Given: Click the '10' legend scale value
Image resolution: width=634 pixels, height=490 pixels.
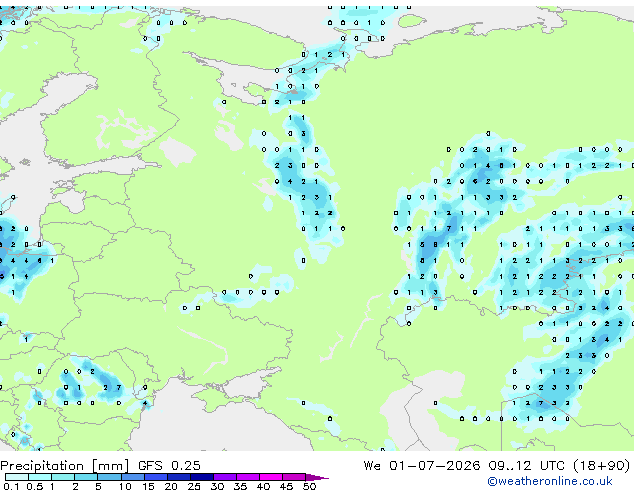Looking at the screenshot, I should point(125,486).
